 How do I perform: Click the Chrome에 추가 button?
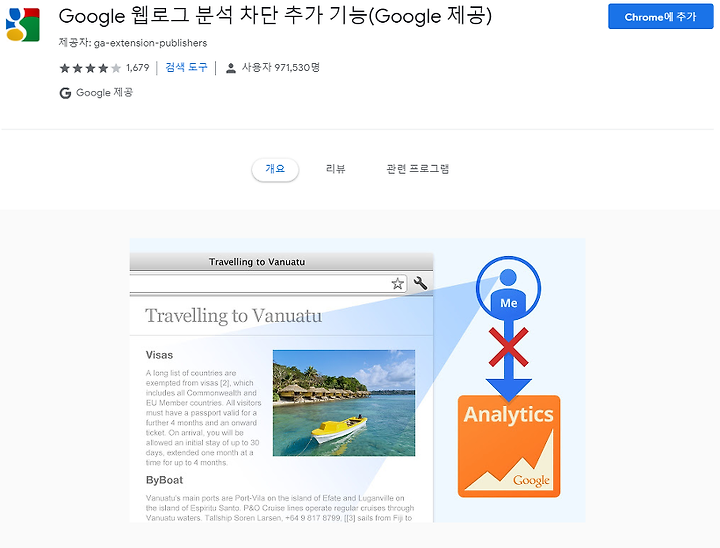coord(660,17)
